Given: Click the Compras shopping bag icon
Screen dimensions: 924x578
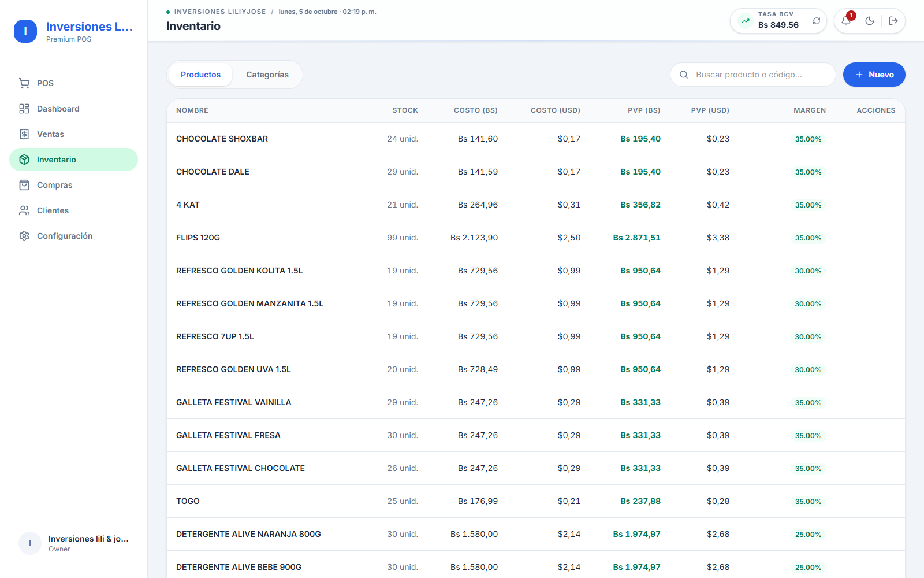Looking at the screenshot, I should click(24, 185).
